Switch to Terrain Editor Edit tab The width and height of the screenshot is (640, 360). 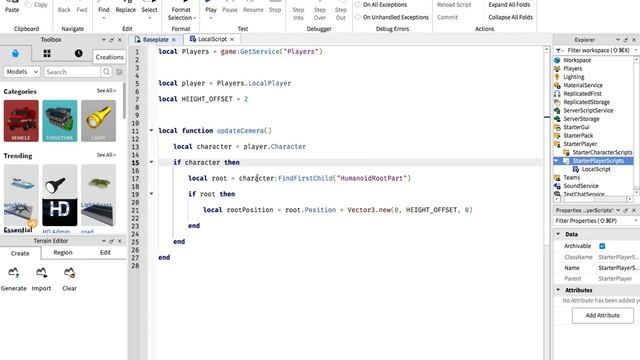pyautogui.click(x=105, y=253)
